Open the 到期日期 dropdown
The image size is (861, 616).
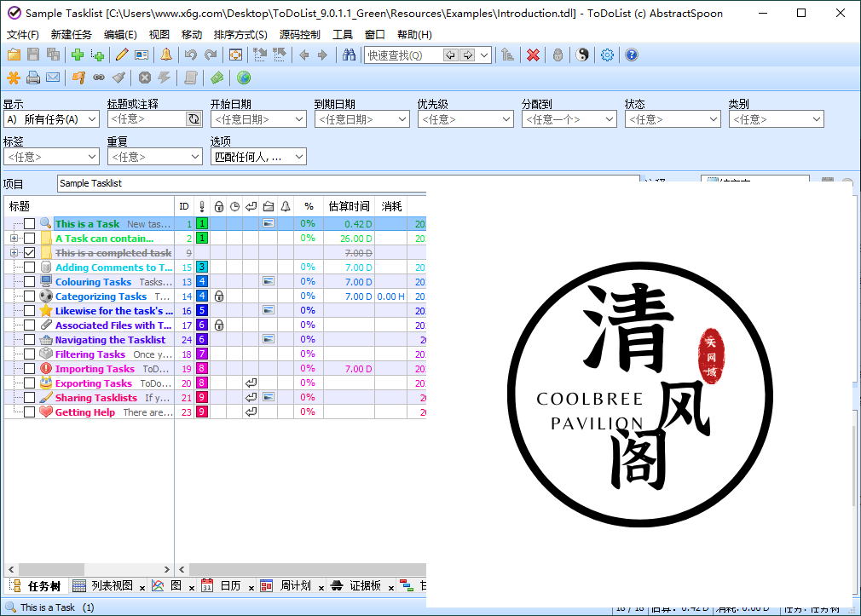(x=361, y=119)
